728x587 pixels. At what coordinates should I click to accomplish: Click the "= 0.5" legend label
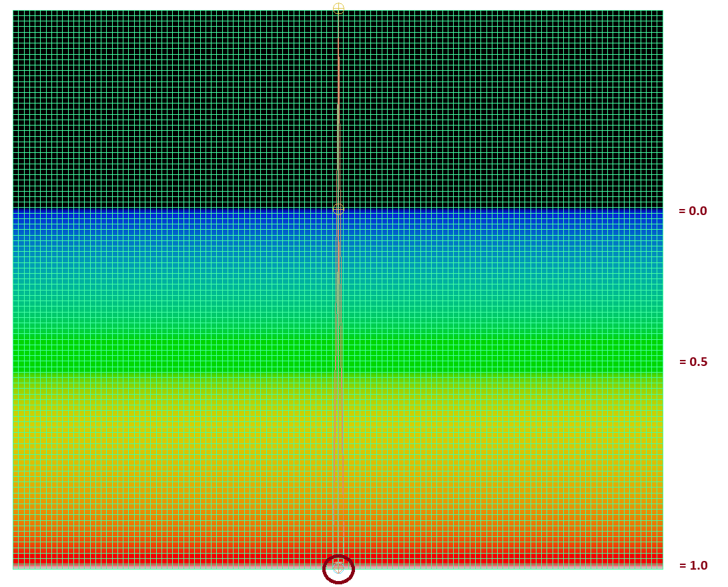click(x=693, y=362)
